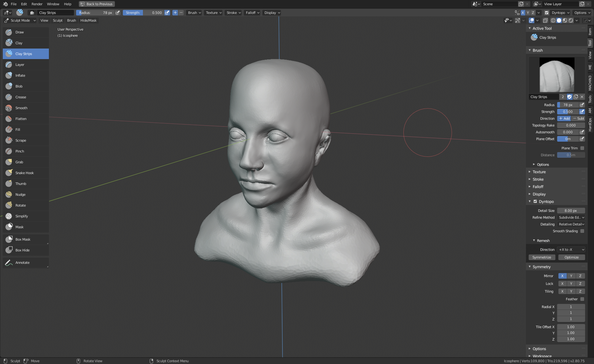The image size is (594, 364).
Task: Open the Refine Method dropdown
Action: tap(571, 217)
